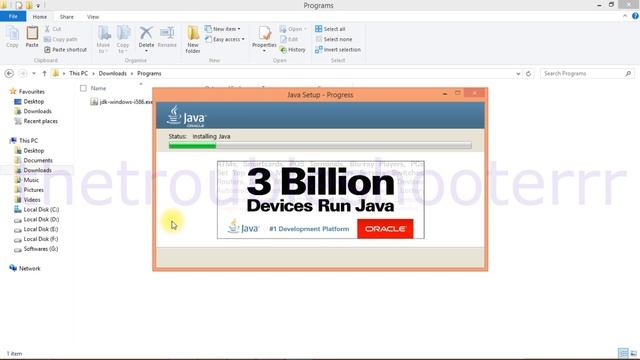Open the Help question mark icon
The width and height of the screenshot is (640, 360).
pyautogui.click(x=635, y=16)
